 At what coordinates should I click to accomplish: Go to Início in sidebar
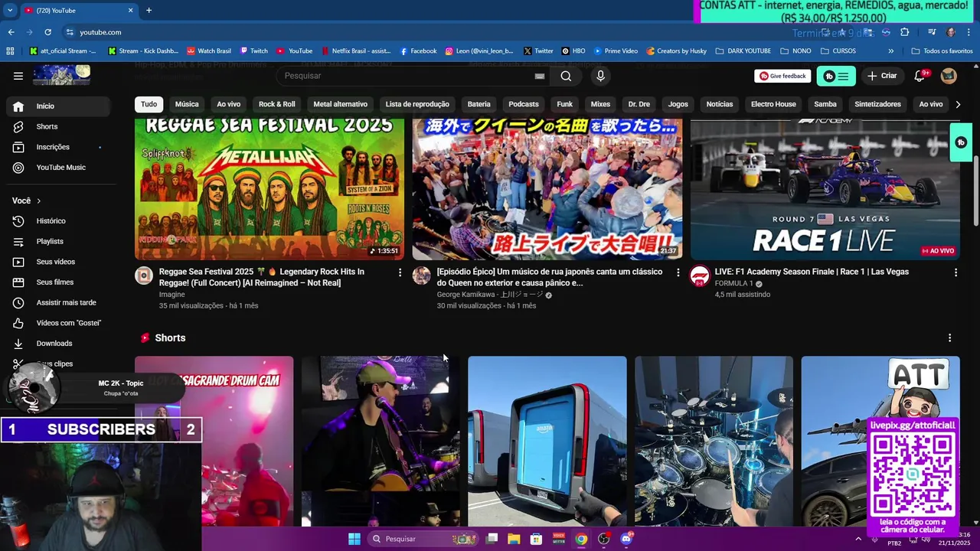[57, 106]
